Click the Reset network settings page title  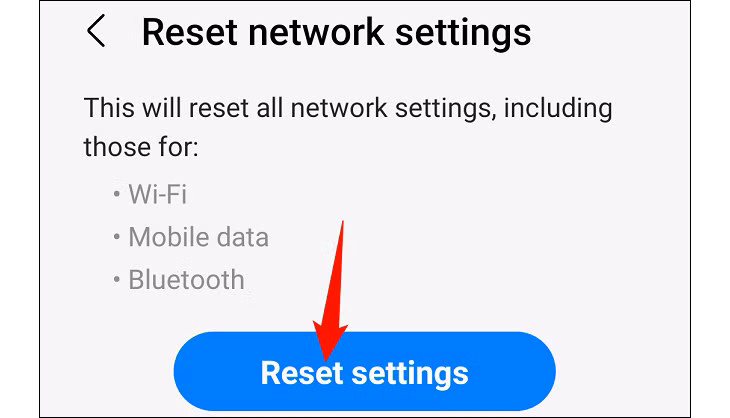336,32
